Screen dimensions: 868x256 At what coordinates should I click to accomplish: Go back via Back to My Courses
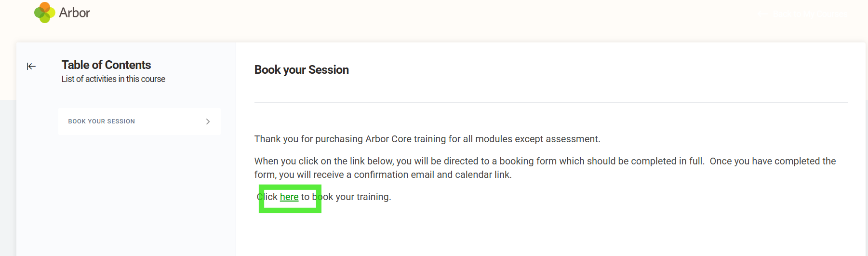pos(810,14)
